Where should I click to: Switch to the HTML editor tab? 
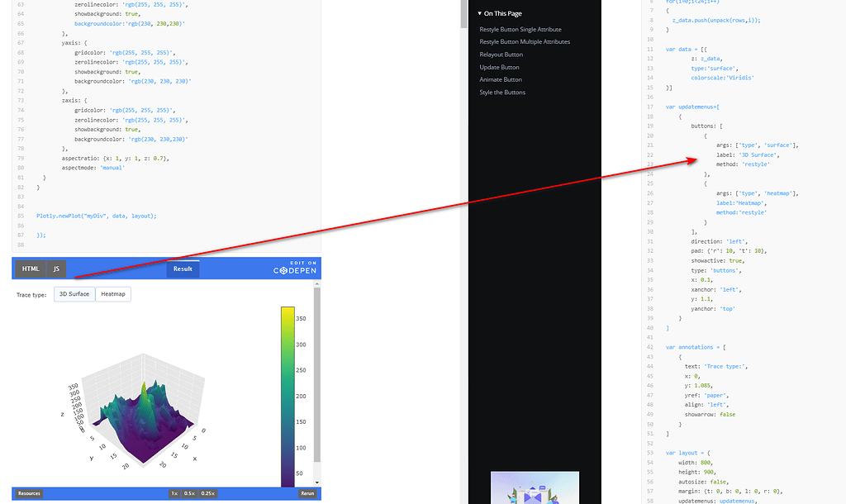pyautogui.click(x=30, y=268)
